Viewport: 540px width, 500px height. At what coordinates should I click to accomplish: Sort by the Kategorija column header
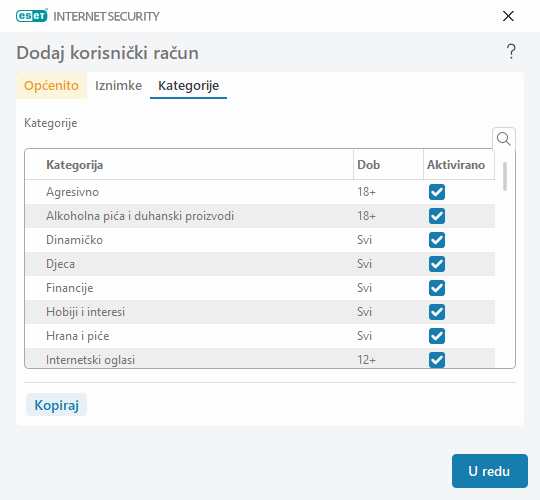pyautogui.click(x=189, y=165)
